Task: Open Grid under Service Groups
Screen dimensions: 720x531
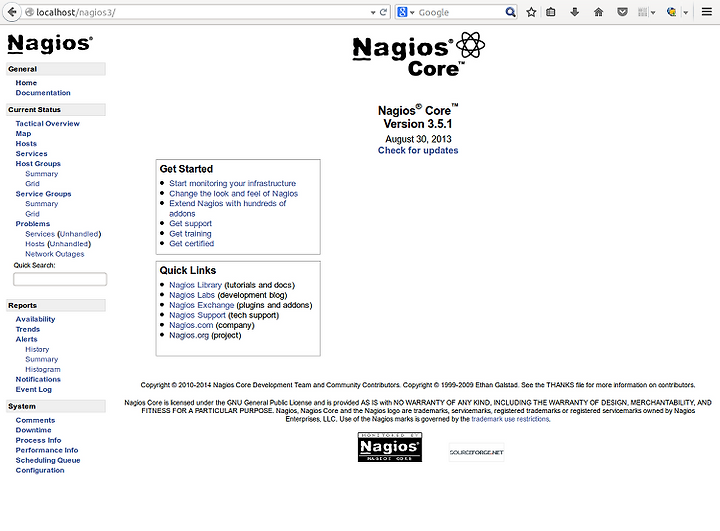Action: point(32,214)
